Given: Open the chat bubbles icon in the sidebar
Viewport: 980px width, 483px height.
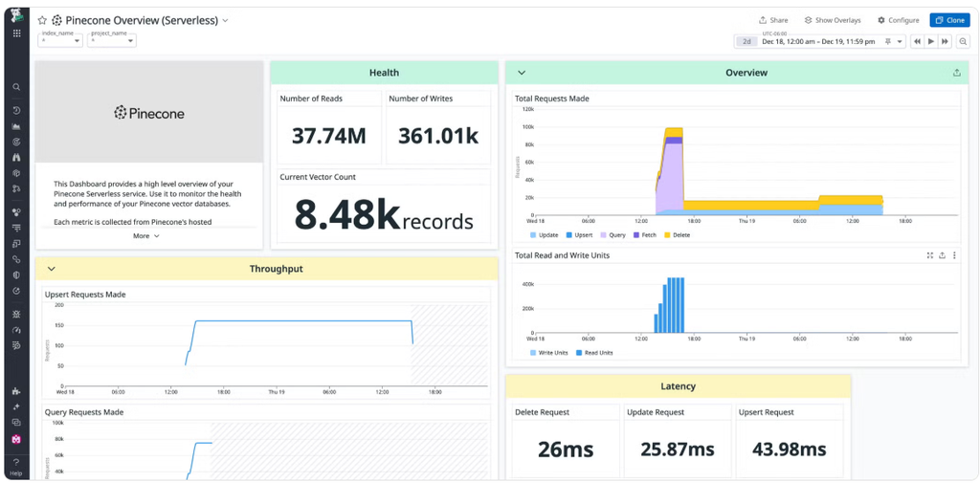Looking at the screenshot, I should (17, 423).
